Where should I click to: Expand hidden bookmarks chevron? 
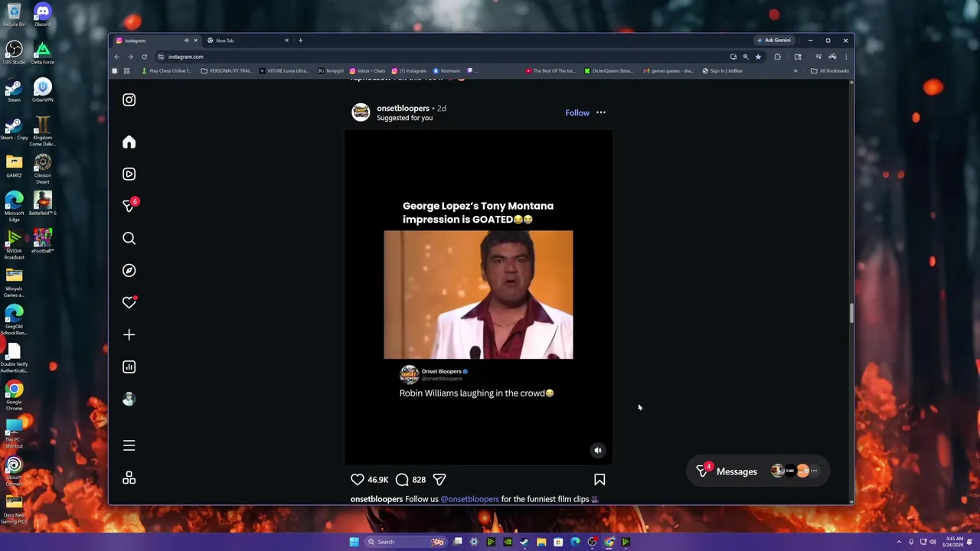point(795,70)
